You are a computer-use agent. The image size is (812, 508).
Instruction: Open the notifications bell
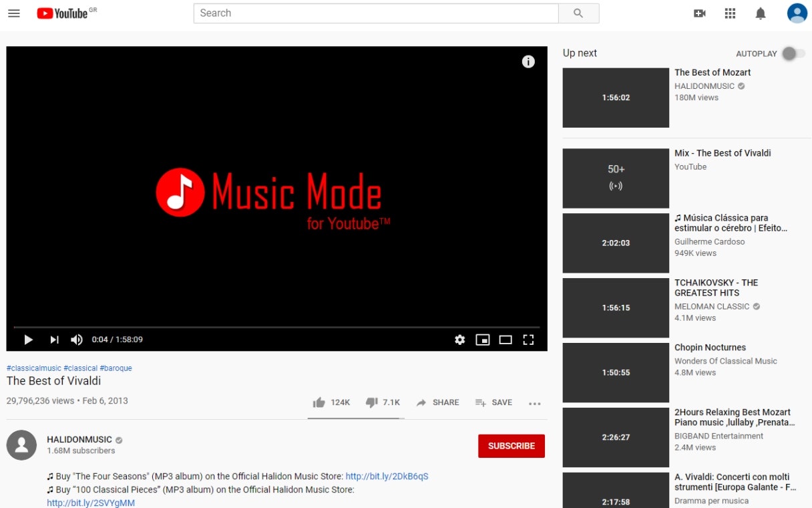[760, 13]
